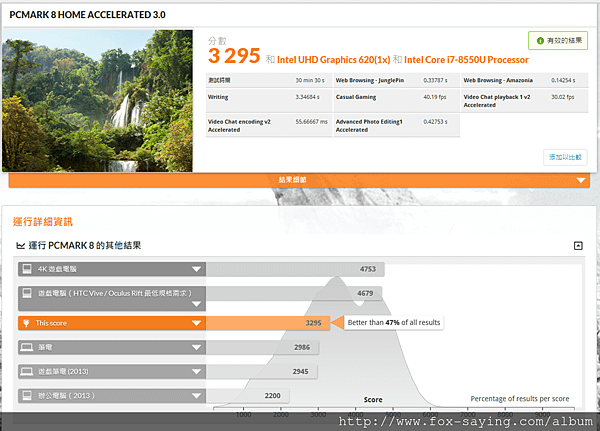The image size is (600, 431).
Task: Click the desktop icon on the 4K gaming PC row
Action: pyautogui.click(x=27, y=269)
